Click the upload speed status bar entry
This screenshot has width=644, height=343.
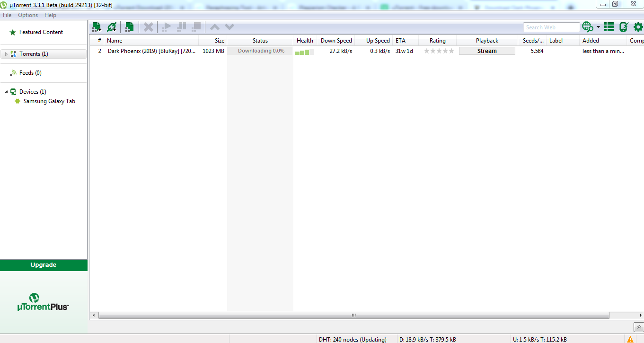pos(540,339)
